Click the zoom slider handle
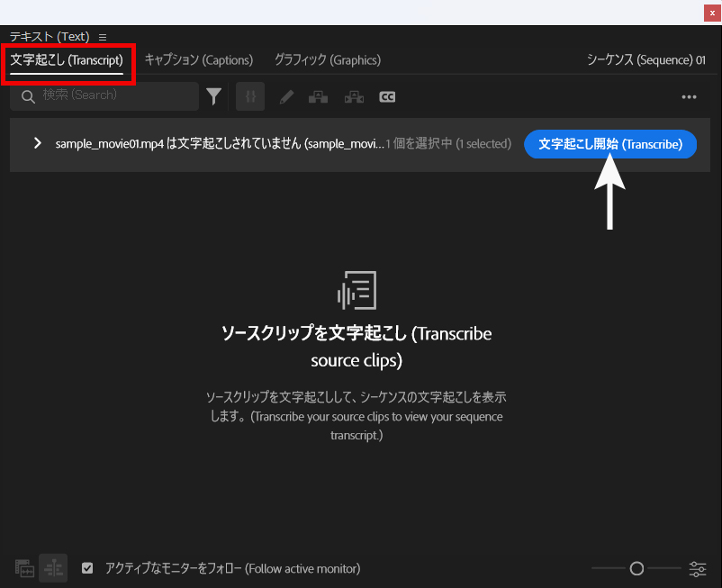The width and height of the screenshot is (722, 588). coord(636,569)
